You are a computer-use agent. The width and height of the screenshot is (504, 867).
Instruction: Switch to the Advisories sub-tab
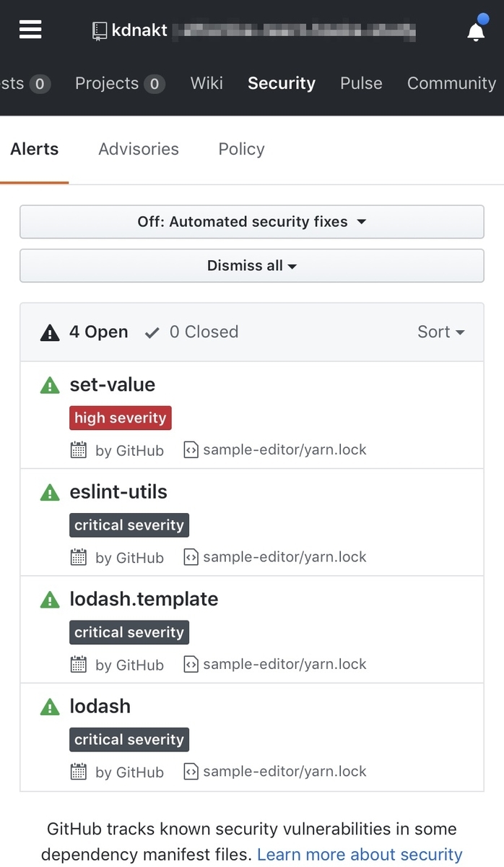[139, 149]
